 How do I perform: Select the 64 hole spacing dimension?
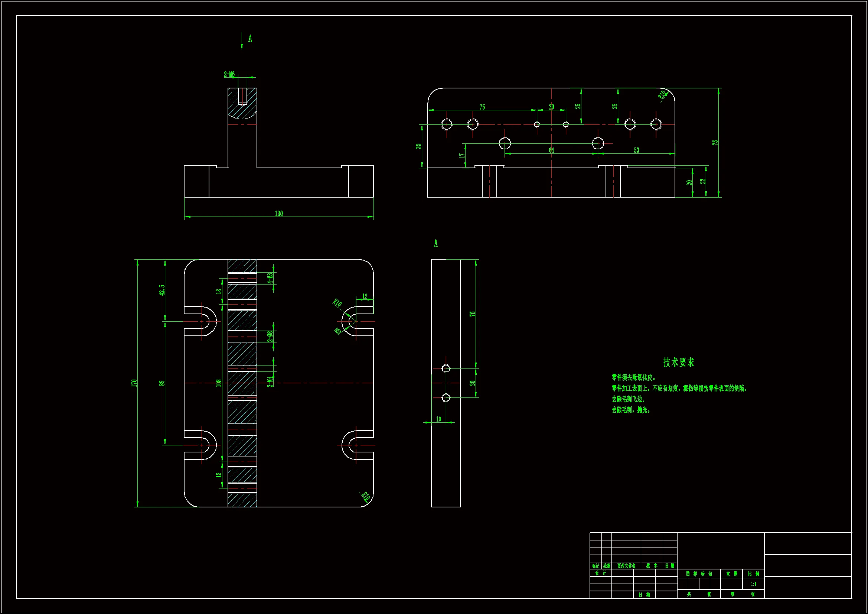coord(551,150)
